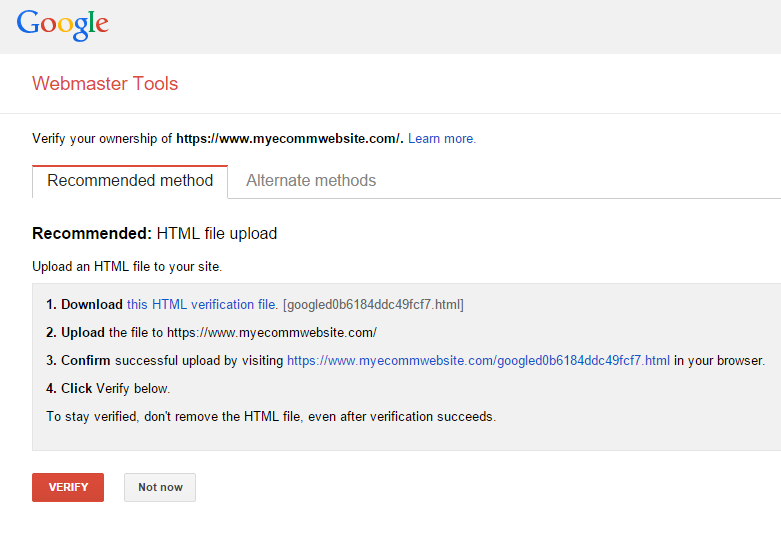Viewport: 781px width, 538px height.
Task: Download this HTML verification file
Action: (x=201, y=305)
